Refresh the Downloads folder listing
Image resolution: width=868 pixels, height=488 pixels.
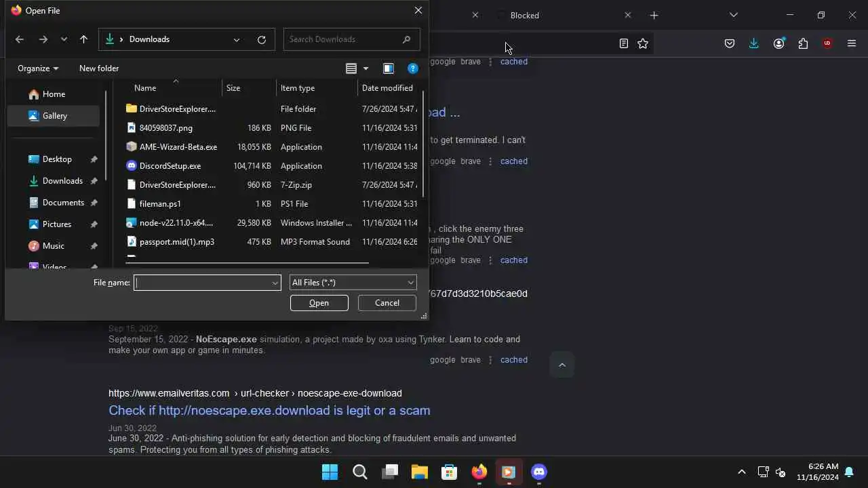(262, 39)
